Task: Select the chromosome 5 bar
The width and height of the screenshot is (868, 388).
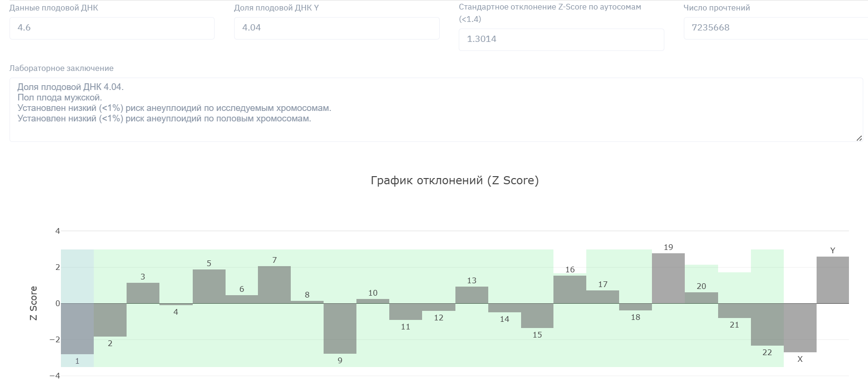Action: [209, 287]
